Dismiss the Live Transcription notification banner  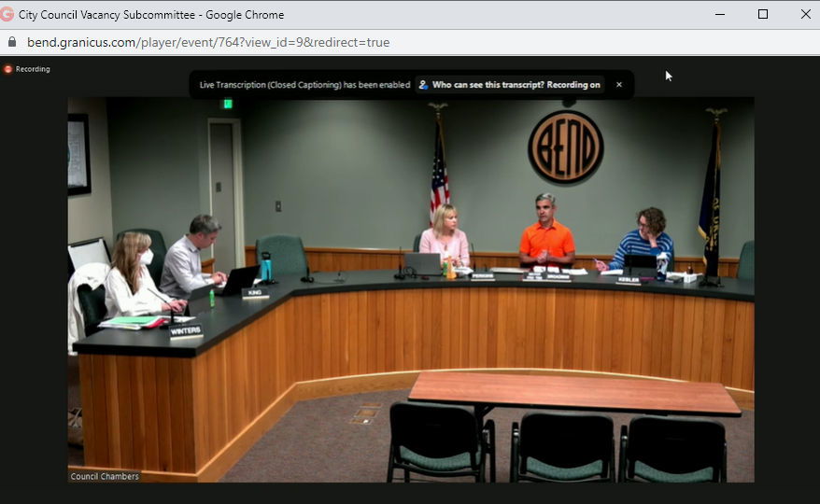[x=618, y=85]
